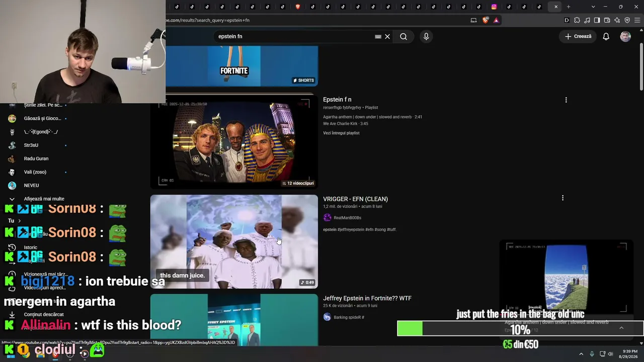Open the account avatar menu
Screen dimensions: 644x362
(x=625, y=36)
